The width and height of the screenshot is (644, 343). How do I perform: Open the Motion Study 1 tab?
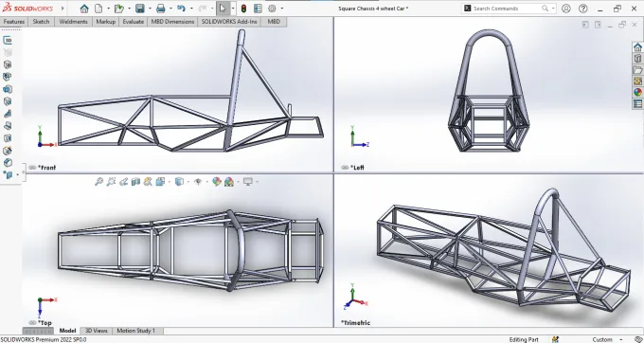pos(136,331)
